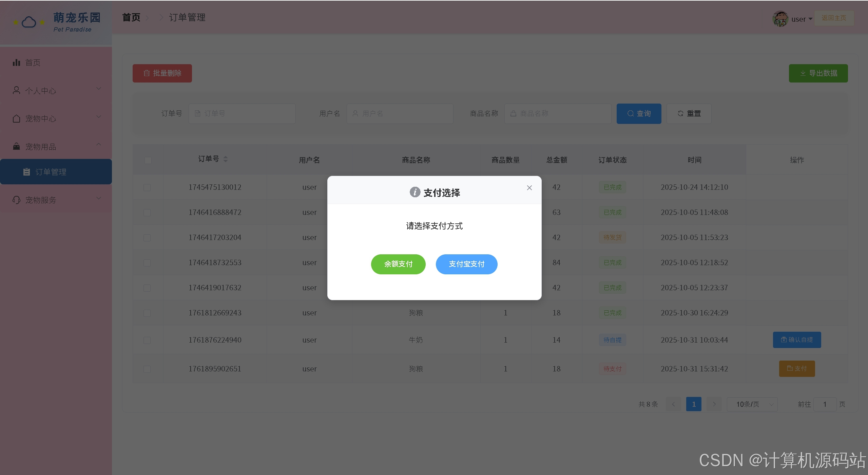This screenshot has height=475, width=868.
Task: Click the 首页 breadcrumb link
Action: point(131,18)
